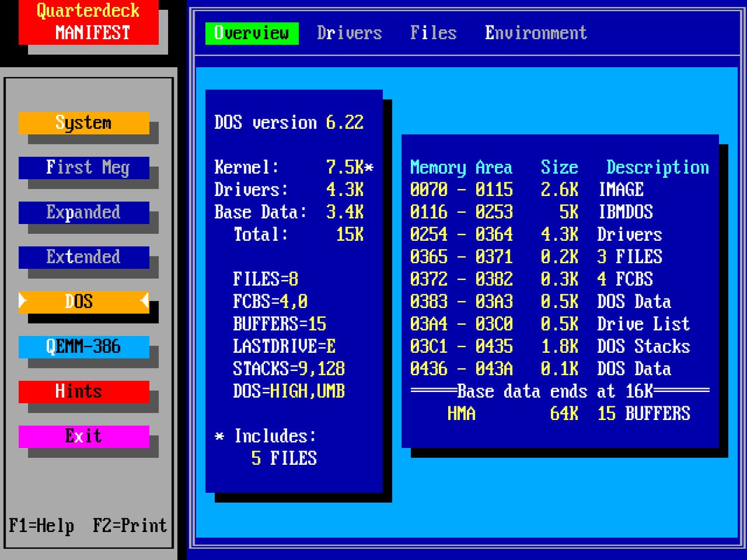Click the 5 FILES footnote text
747x560 pixels.
coord(284,459)
